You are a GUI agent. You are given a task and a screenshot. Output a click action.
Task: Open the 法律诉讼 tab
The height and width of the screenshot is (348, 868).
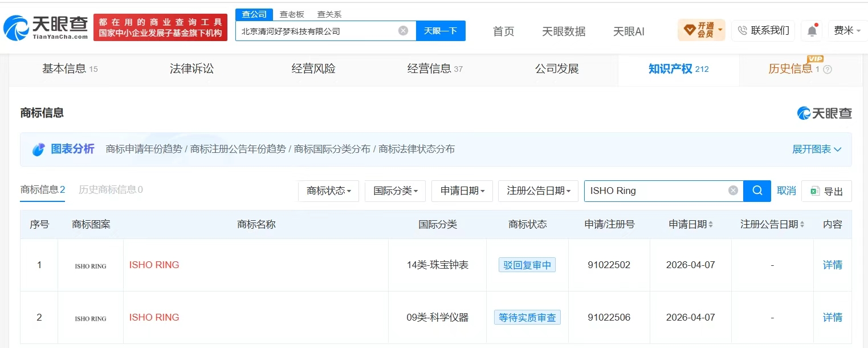click(191, 69)
